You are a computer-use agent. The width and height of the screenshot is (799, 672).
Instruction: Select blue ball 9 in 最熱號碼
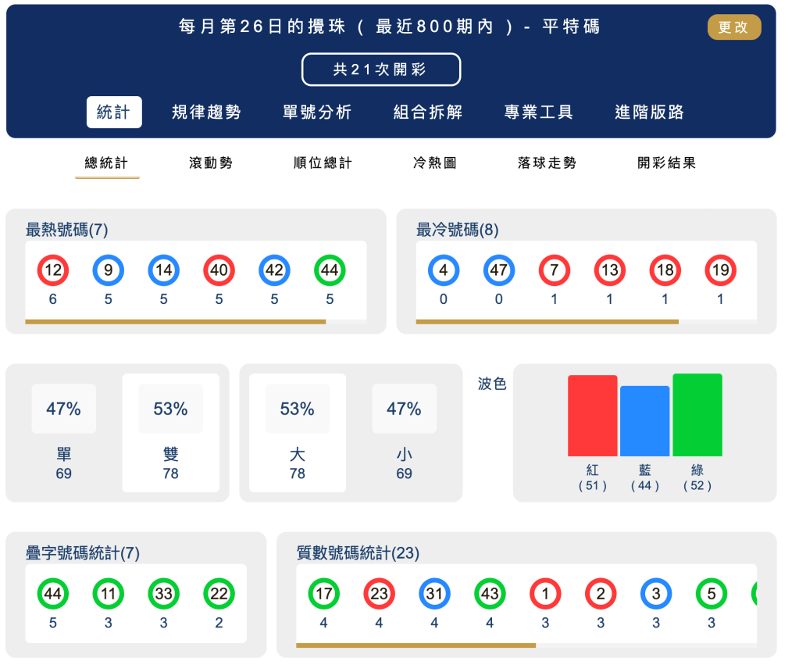[108, 270]
